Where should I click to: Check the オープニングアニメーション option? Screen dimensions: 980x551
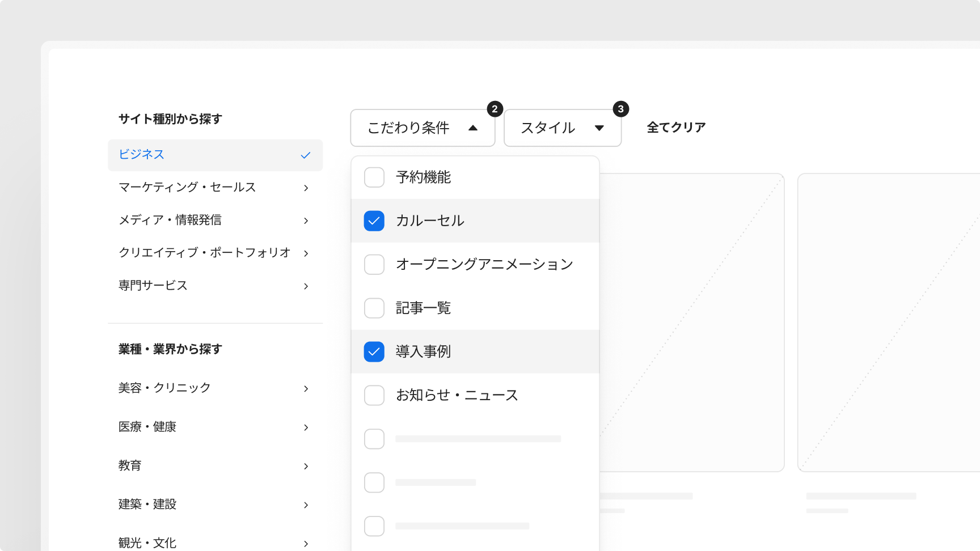tap(374, 264)
